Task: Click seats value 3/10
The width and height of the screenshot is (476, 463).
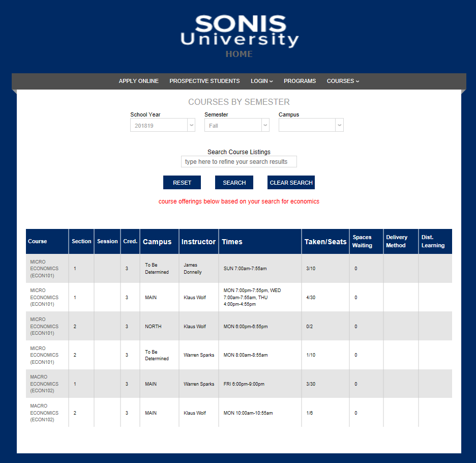Action: click(311, 269)
